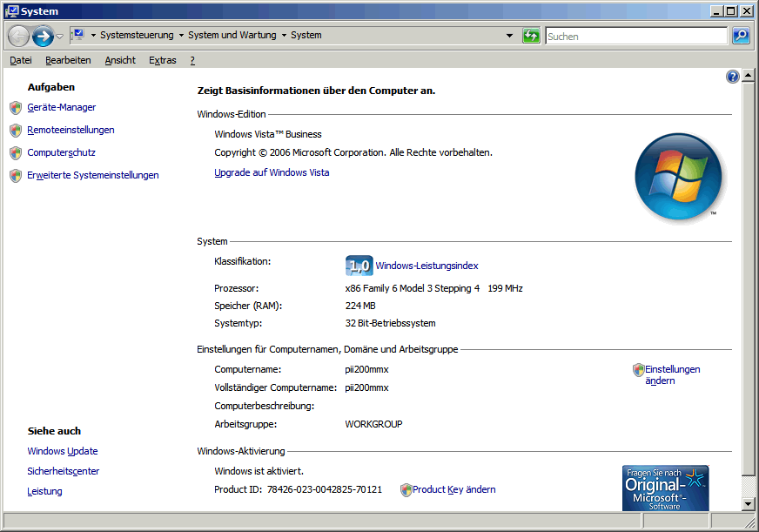Expand the dropdown arrow before Systemsteuerung
This screenshot has height=532, width=759.
(x=93, y=36)
